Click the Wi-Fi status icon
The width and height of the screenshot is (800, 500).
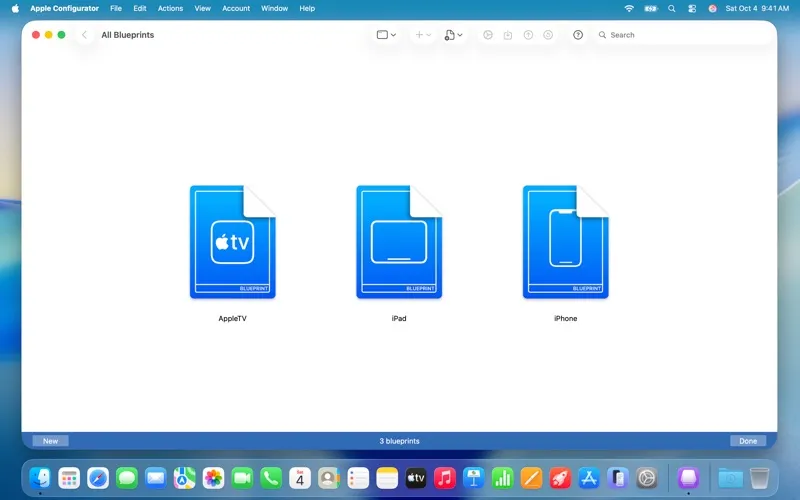pyautogui.click(x=629, y=8)
